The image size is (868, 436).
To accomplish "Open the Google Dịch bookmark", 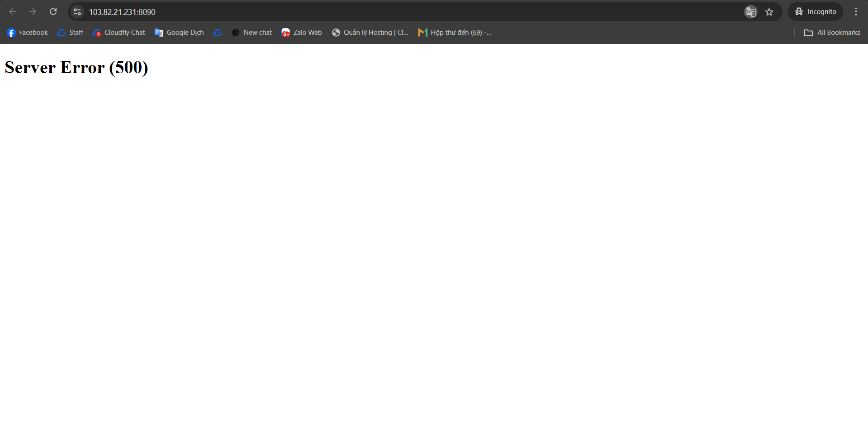I will point(179,33).
